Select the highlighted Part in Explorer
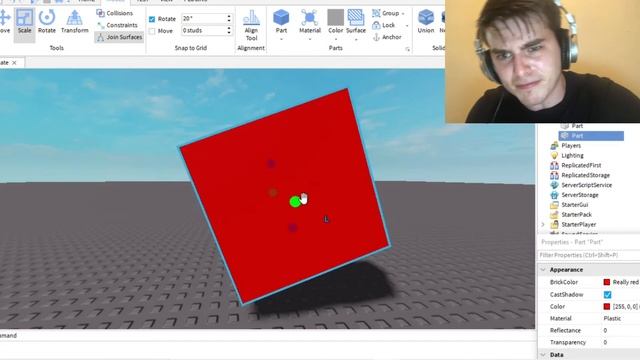Image resolution: width=640 pixels, height=360 pixels. (x=591, y=136)
